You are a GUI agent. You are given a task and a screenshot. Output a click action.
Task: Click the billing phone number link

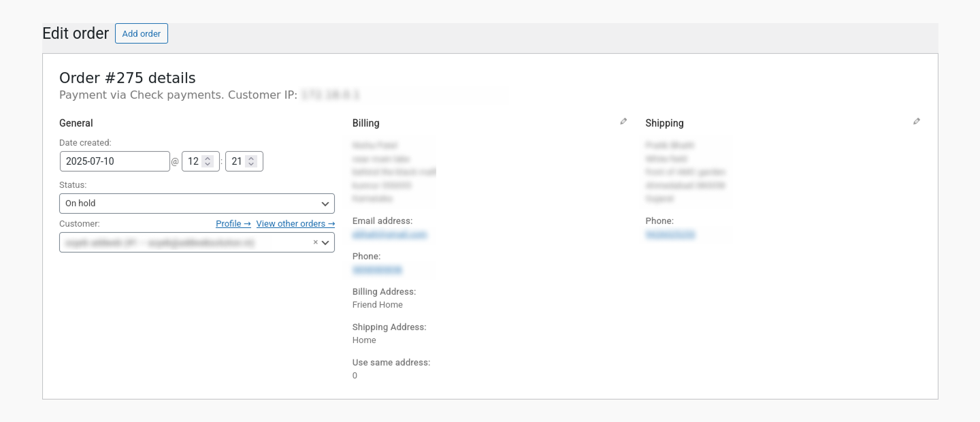pyautogui.click(x=377, y=270)
